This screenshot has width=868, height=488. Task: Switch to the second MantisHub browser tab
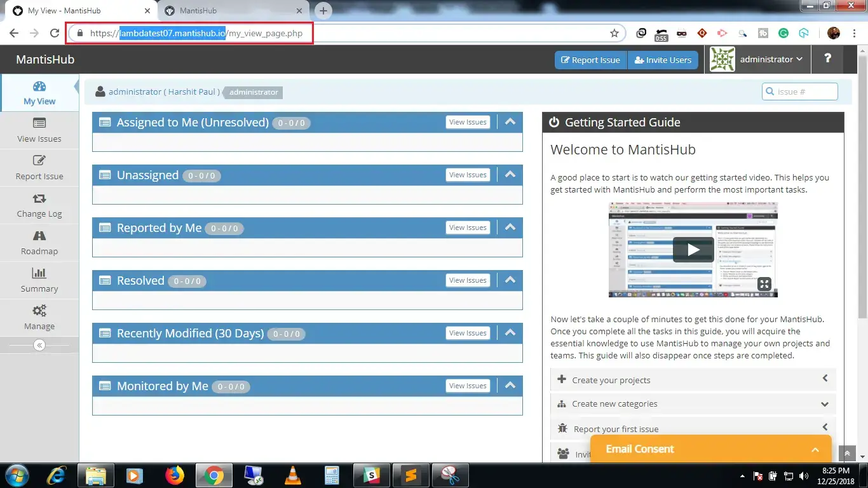[233, 11]
